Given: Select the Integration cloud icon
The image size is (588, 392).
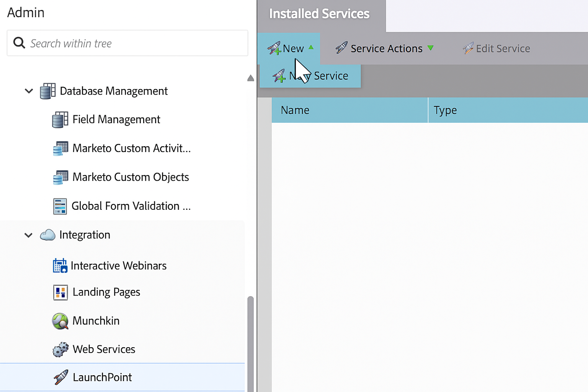Looking at the screenshot, I should pos(47,235).
